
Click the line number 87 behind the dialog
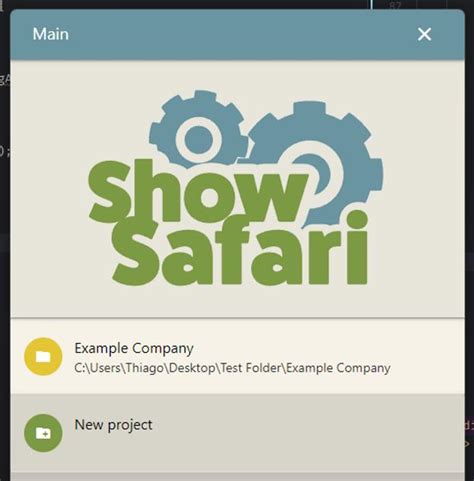pos(395,5)
